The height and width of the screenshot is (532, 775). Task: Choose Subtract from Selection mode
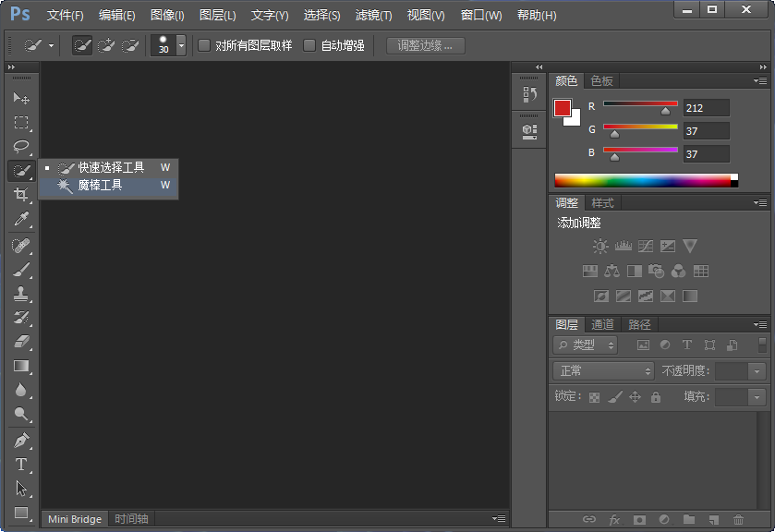[x=130, y=45]
